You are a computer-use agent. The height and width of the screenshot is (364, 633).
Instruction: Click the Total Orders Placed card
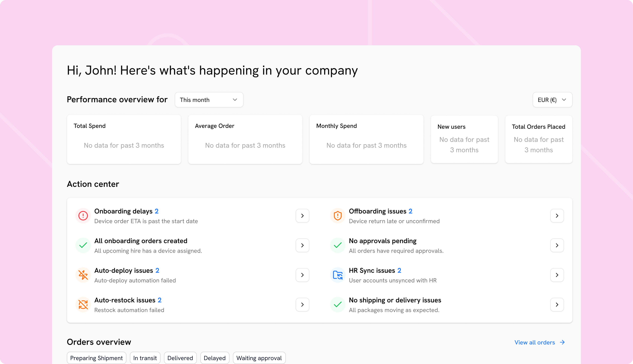pos(538,139)
